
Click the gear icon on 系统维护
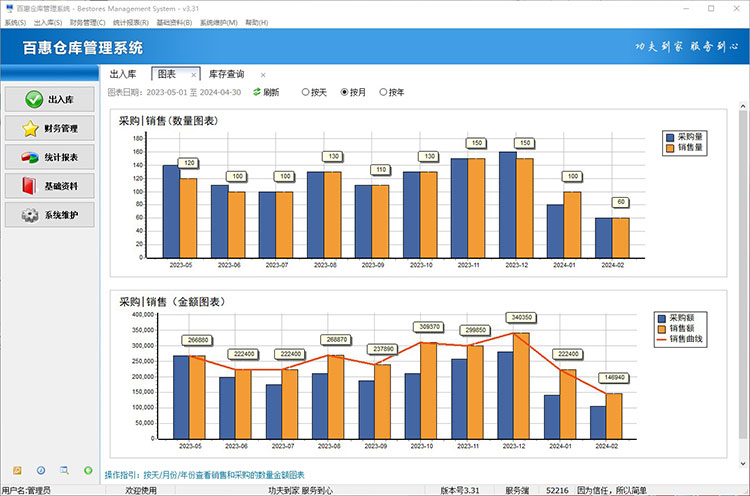(30, 215)
